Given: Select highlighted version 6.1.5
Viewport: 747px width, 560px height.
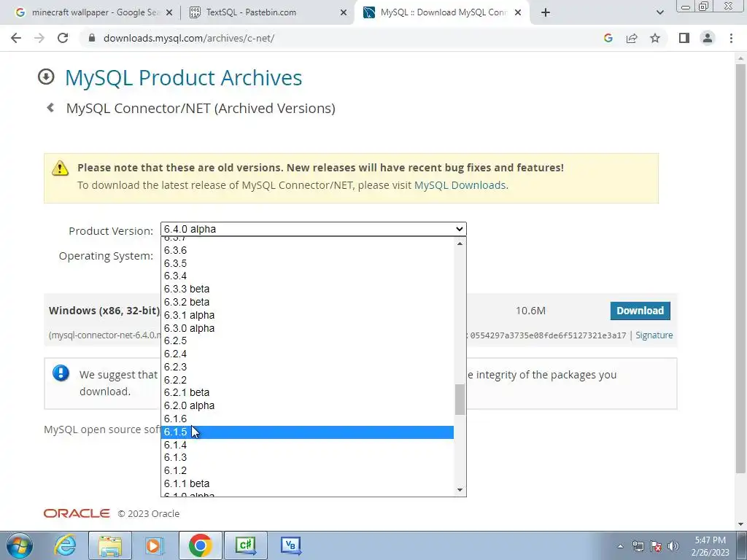Looking at the screenshot, I should pyautogui.click(x=307, y=432).
